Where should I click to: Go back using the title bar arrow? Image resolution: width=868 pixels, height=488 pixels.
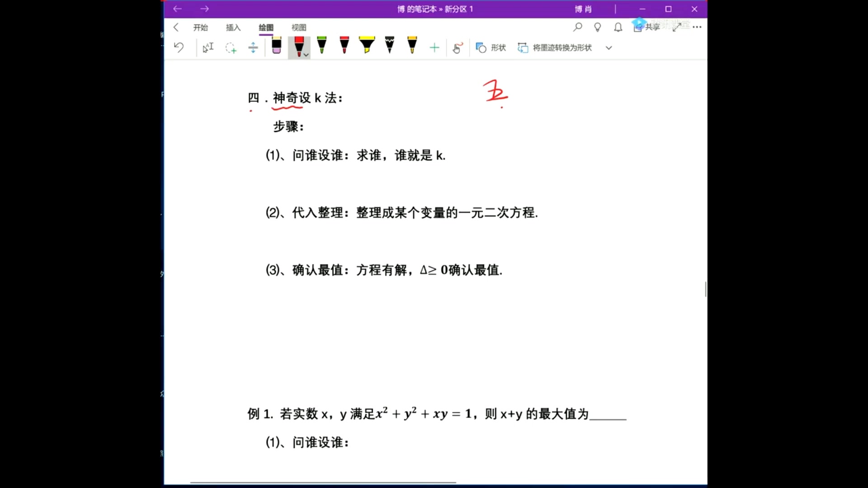pyautogui.click(x=177, y=9)
